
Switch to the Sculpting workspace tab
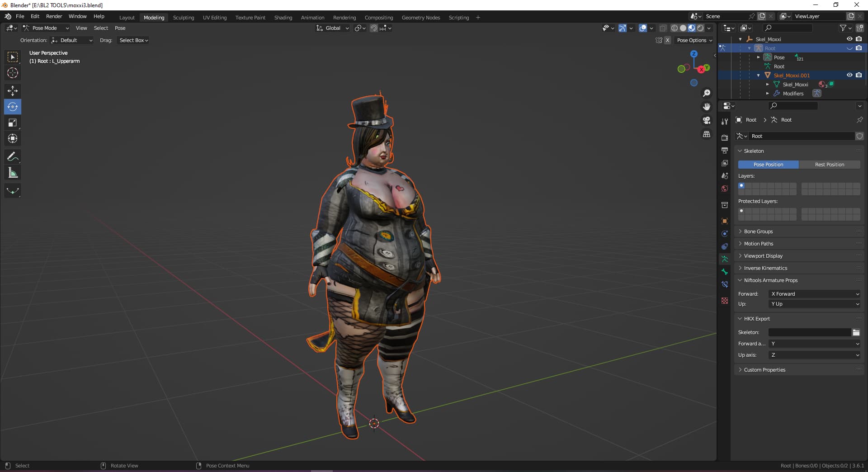click(x=183, y=18)
